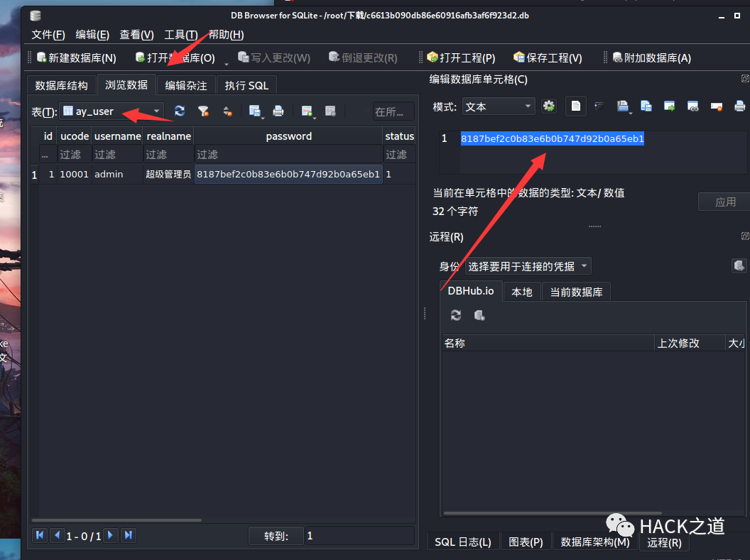Insert a new record in table
750x560 pixels.
pos(306,111)
